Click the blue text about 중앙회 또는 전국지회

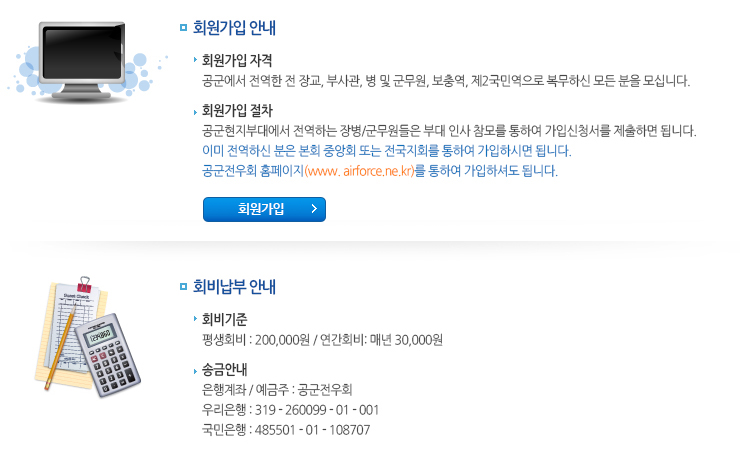click(387, 151)
